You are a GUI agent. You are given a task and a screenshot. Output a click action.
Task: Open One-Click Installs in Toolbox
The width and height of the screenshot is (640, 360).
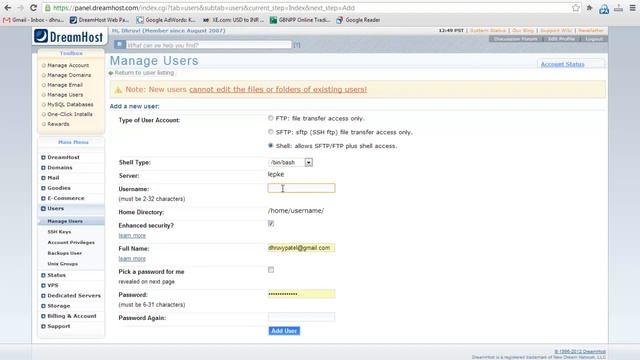pos(70,114)
